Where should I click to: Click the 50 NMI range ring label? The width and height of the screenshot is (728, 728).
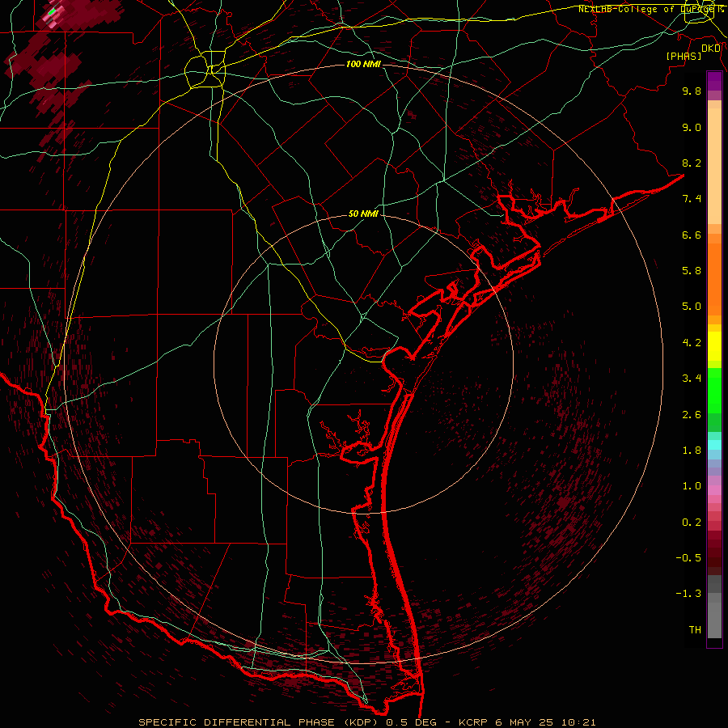point(363,214)
